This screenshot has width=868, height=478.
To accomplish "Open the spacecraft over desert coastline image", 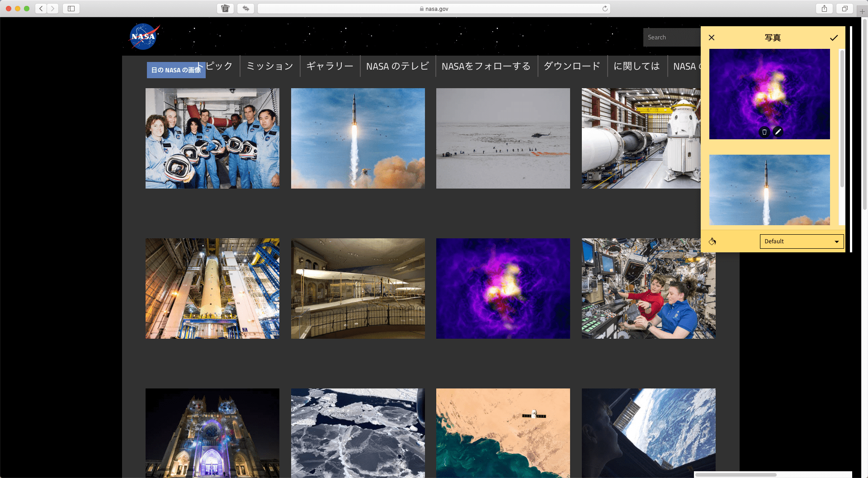I will point(503,433).
